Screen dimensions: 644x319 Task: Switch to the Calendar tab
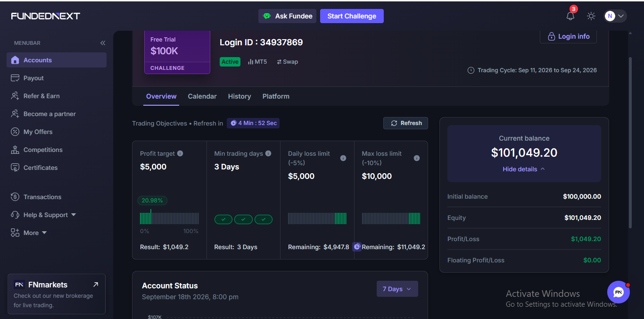[202, 96]
